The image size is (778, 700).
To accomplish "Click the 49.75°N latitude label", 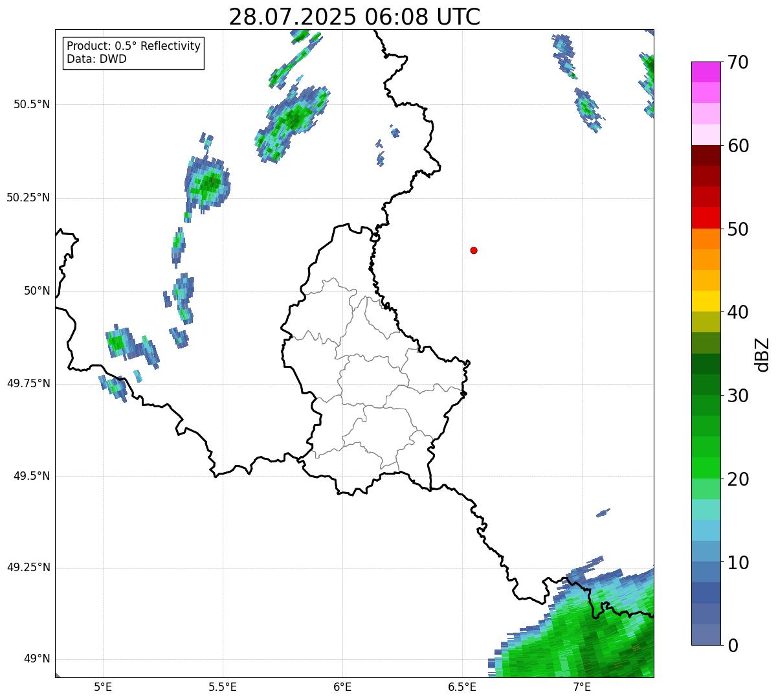I will pos(28,383).
